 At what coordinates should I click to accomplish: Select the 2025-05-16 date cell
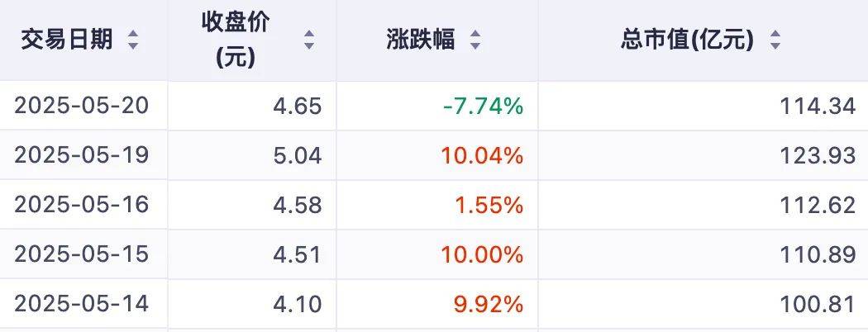[x=81, y=205]
